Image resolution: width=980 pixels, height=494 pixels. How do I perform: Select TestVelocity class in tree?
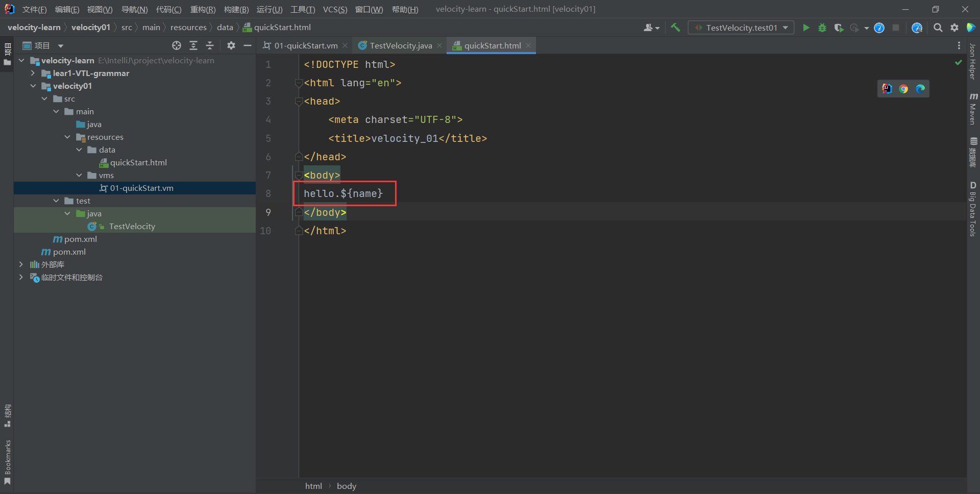[x=132, y=226]
